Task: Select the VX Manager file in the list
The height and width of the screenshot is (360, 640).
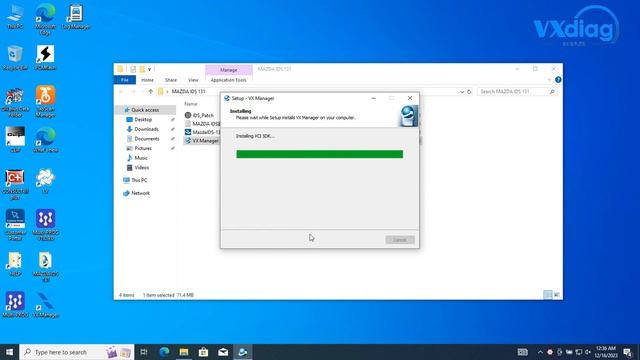Action: point(202,140)
